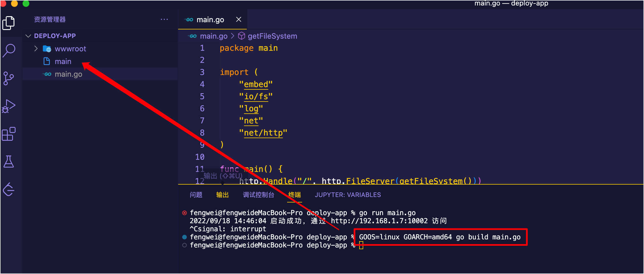Click the explorer more actions ellipsis
Image resolution: width=644 pixels, height=274 pixels.
[164, 19]
